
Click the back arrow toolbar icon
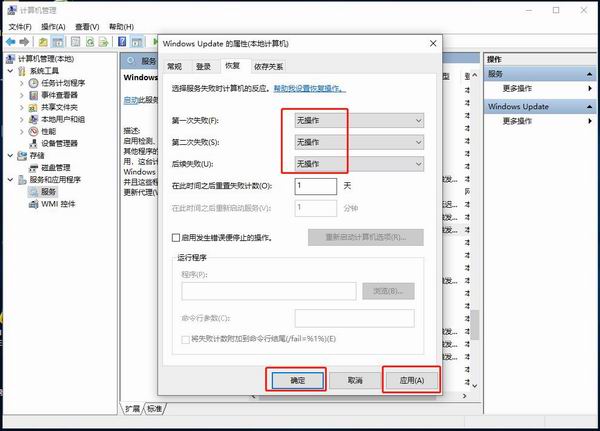(10, 43)
